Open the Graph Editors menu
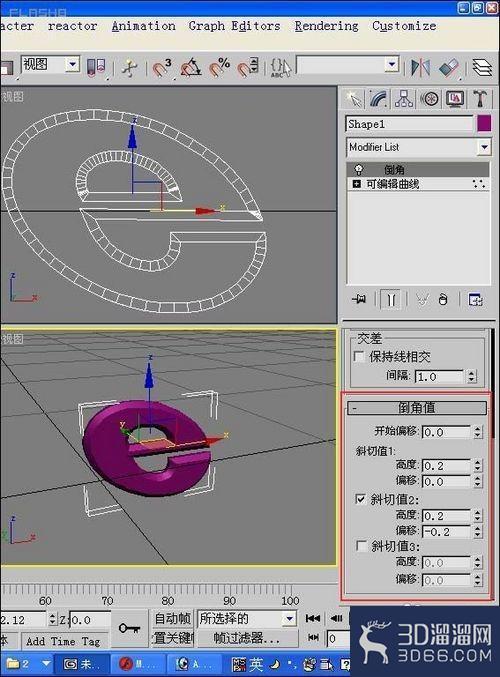500x677 pixels. [234, 26]
